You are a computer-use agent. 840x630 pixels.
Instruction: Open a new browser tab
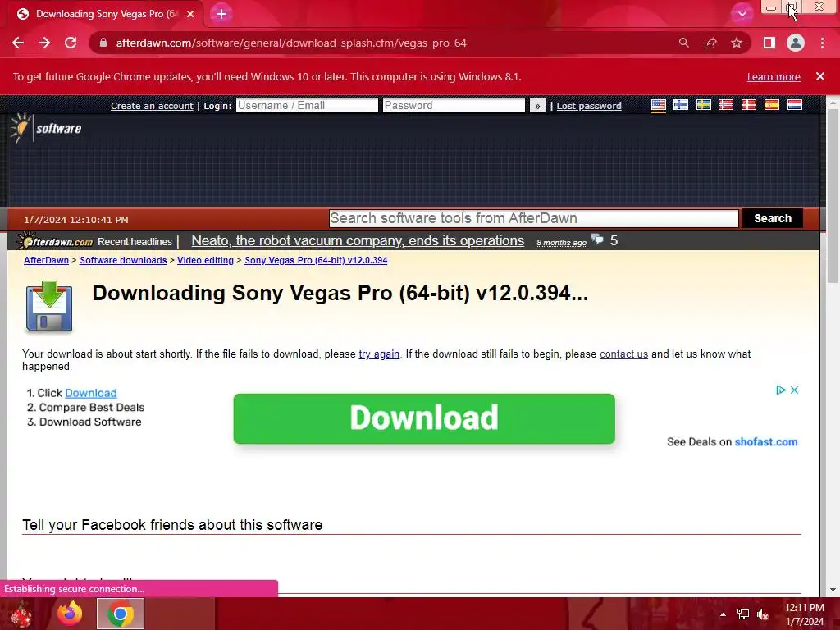point(221,14)
